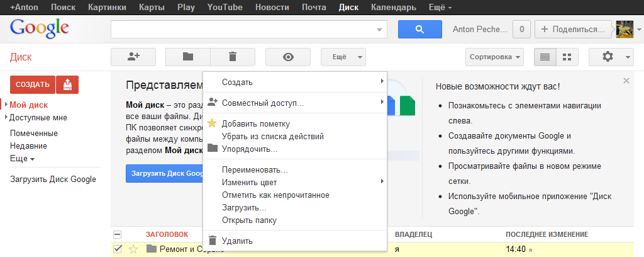The image size is (644, 257).
Task: Click the Диск item in top bar
Action: pos(348,8)
